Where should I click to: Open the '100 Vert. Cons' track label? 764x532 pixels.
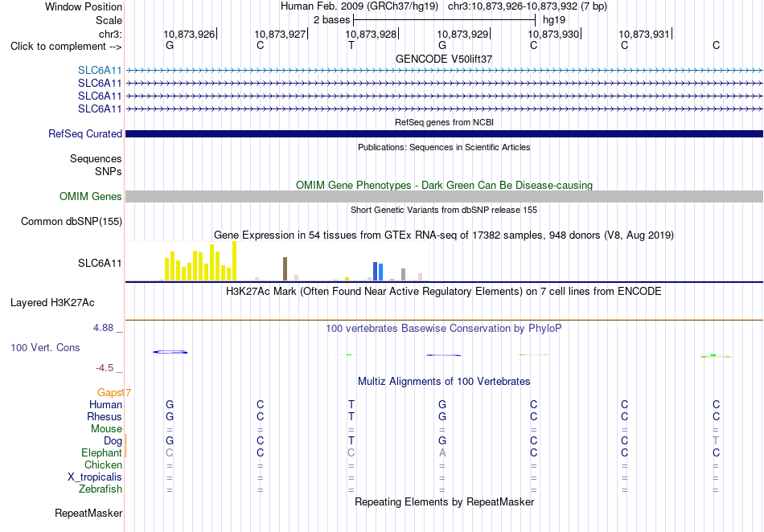click(x=45, y=347)
